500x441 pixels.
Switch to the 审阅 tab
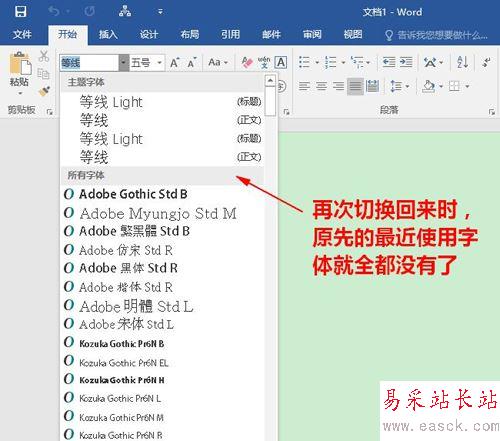(x=312, y=34)
